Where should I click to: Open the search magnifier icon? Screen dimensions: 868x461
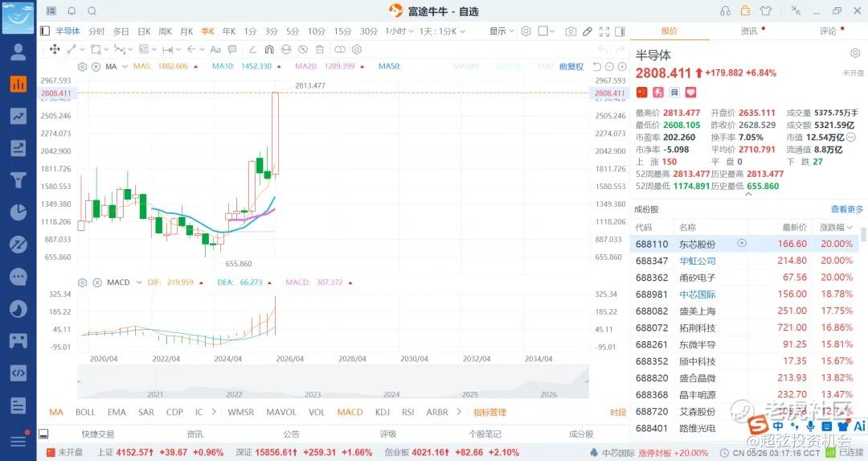[92, 11]
